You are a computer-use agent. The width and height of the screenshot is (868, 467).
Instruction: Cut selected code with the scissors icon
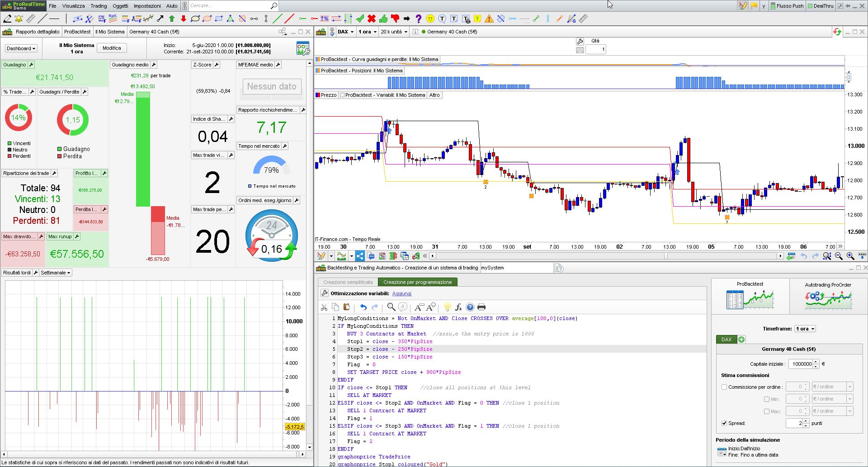[324, 307]
